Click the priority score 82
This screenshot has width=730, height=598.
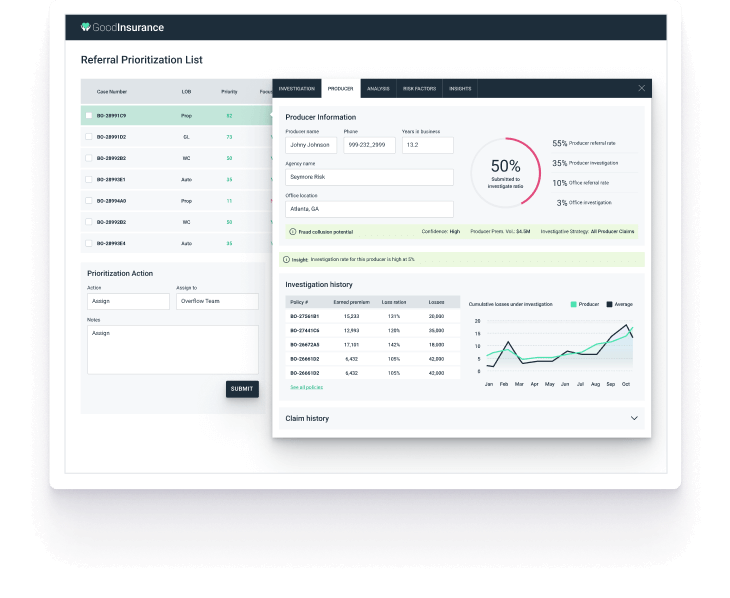[229, 116]
